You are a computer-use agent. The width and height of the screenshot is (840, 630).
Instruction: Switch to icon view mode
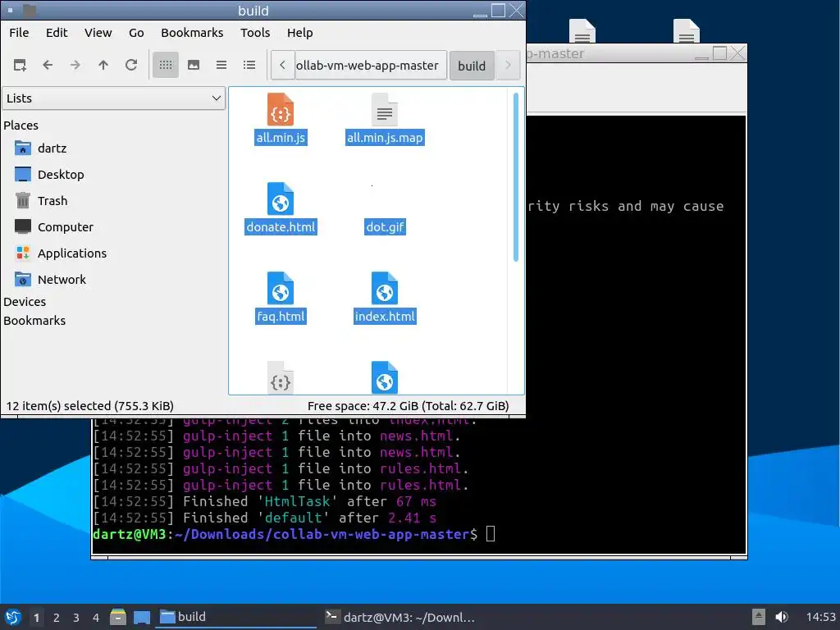(166, 66)
